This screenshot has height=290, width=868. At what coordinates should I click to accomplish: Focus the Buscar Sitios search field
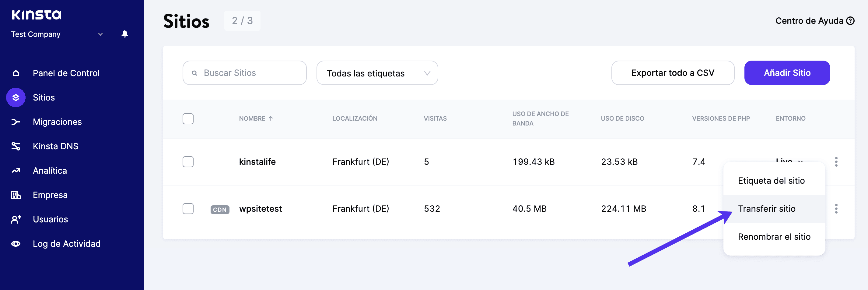pyautogui.click(x=244, y=73)
